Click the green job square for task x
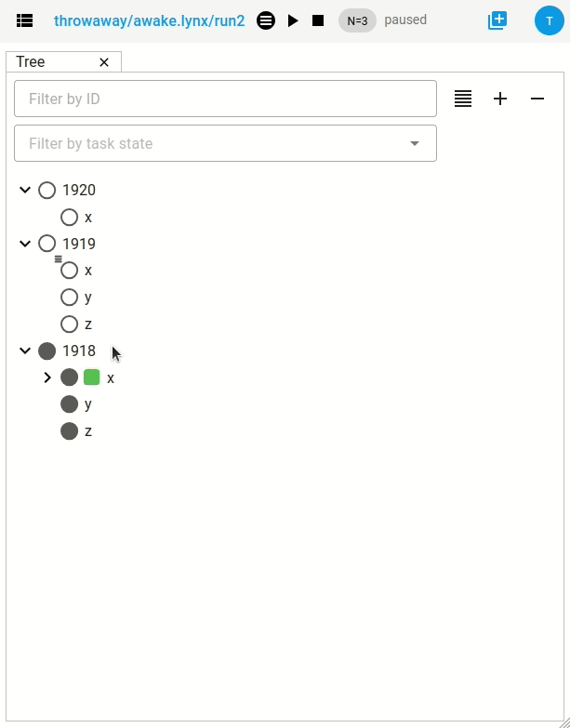The image size is (570, 728). point(92,377)
